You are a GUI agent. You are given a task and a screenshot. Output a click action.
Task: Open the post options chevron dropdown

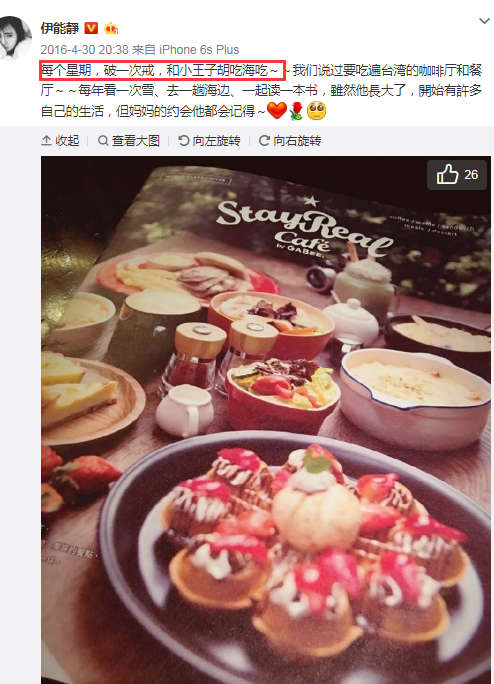pyautogui.click(x=484, y=21)
